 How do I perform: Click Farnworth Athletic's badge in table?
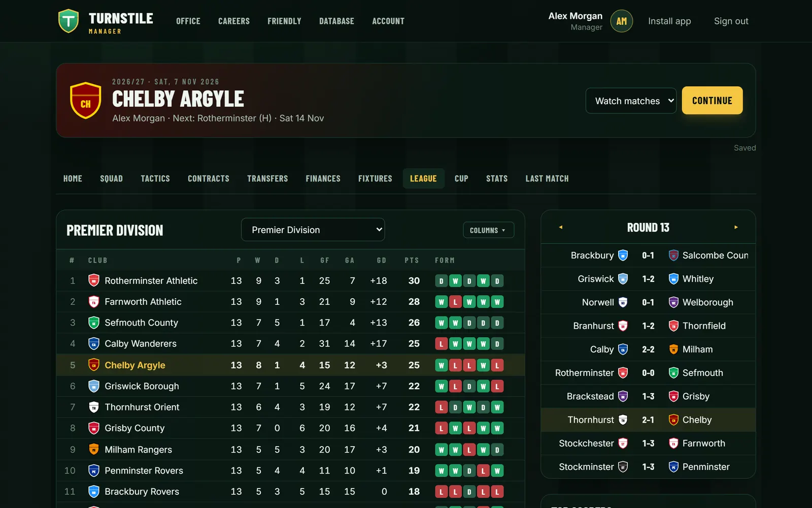click(x=94, y=302)
